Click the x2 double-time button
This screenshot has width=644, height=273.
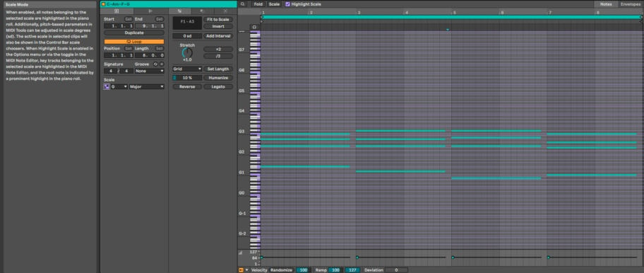click(218, 49)
